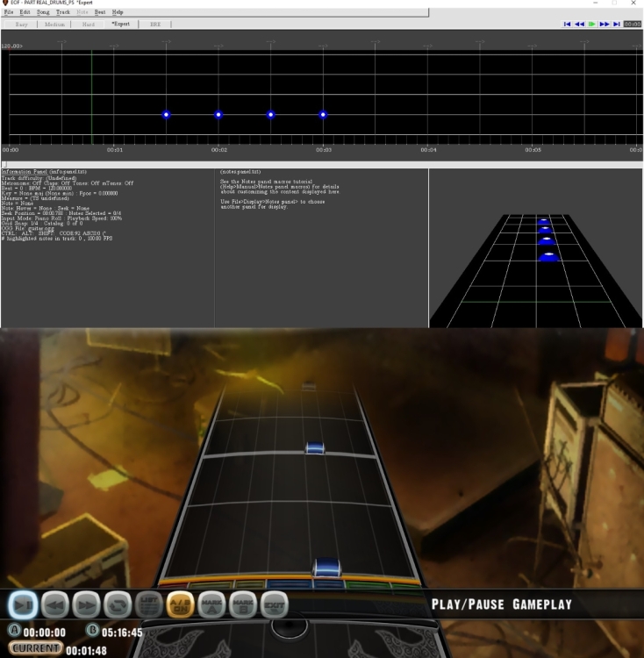Click the green play button in EOF toolbar
The height and width of the screenshot is (658, 644).
point(592,25)
